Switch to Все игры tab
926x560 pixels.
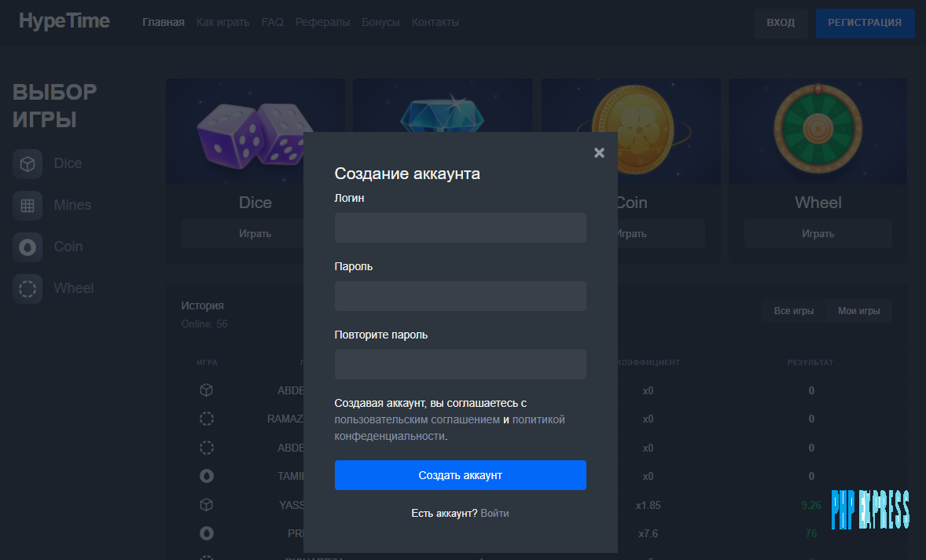(x=794, y=311)
